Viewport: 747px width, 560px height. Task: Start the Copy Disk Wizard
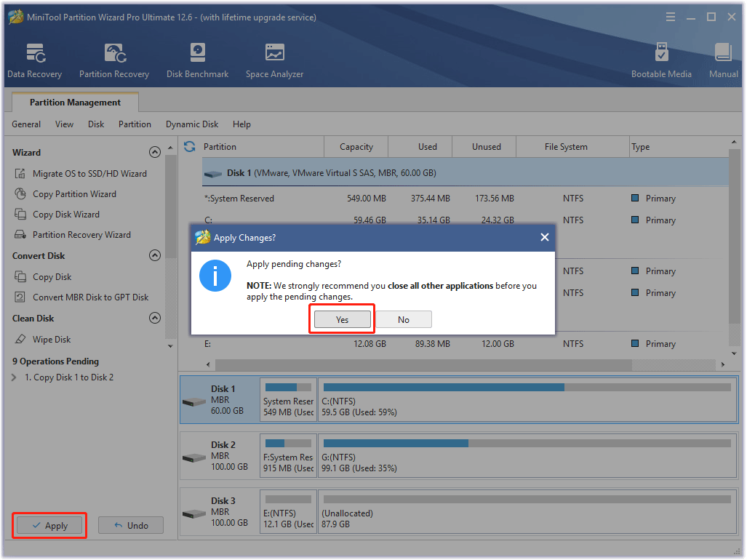tap(65, 215)
